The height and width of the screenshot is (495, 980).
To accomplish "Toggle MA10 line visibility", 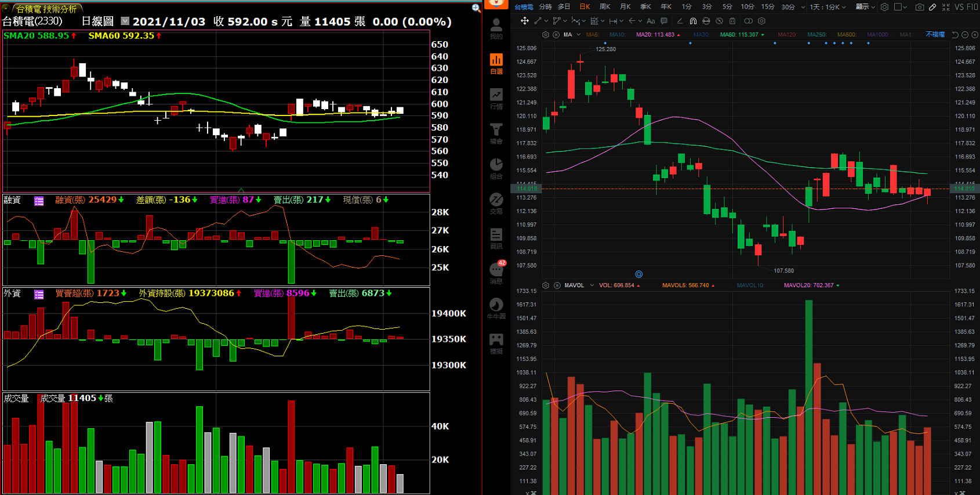I will click(618, 35).
